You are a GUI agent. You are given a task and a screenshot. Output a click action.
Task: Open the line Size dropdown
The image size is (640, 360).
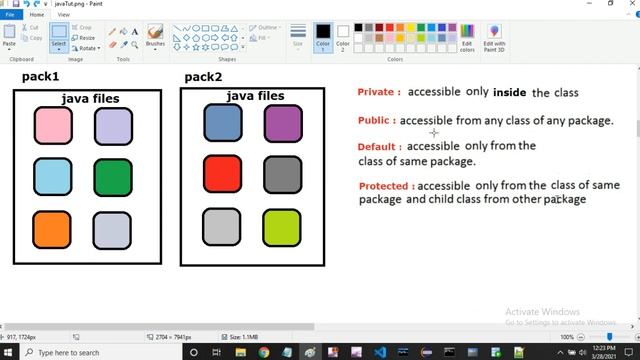(298, 38)
